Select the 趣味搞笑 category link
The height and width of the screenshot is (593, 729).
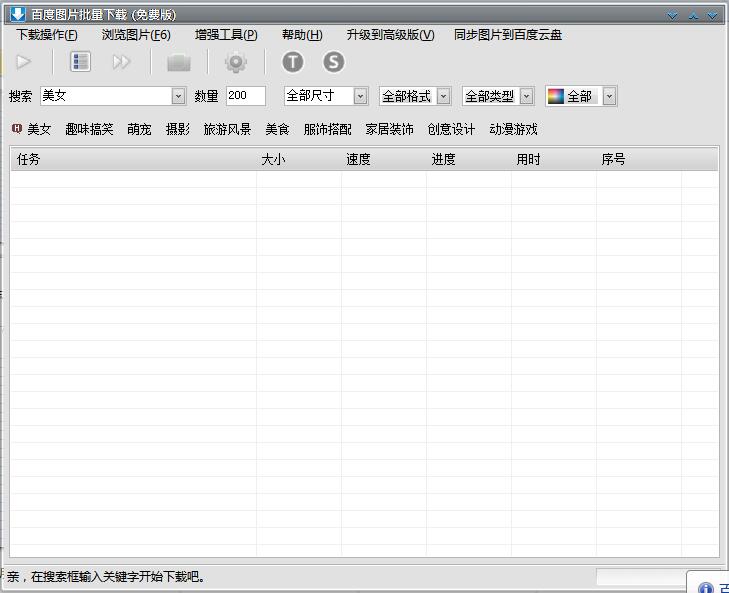click(89, 129)
